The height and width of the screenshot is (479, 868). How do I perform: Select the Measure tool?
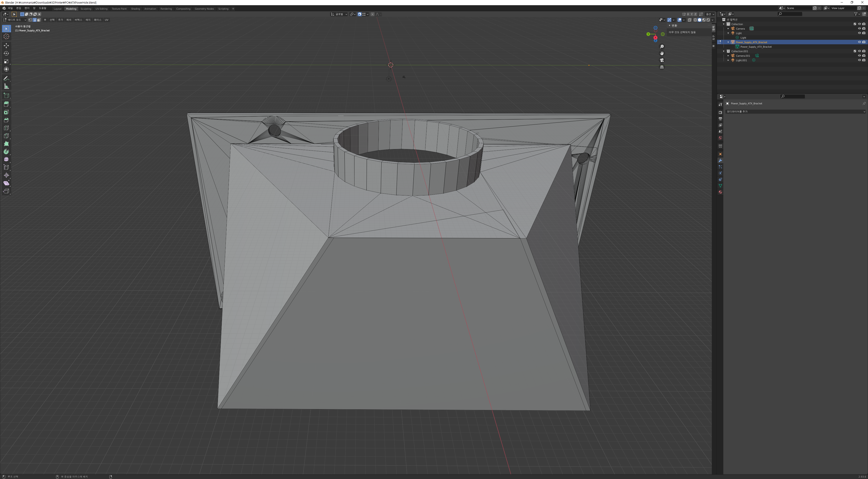coord(6,86)
